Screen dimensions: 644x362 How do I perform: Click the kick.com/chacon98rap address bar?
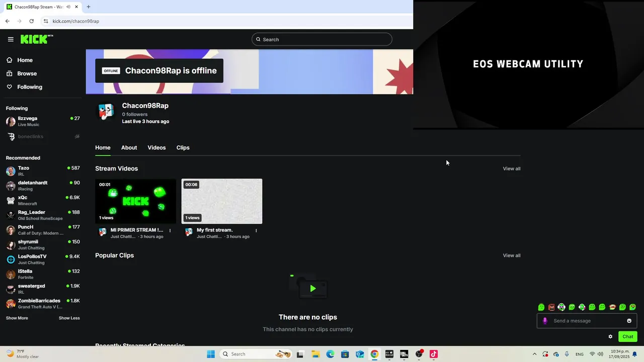coord(76,21)
